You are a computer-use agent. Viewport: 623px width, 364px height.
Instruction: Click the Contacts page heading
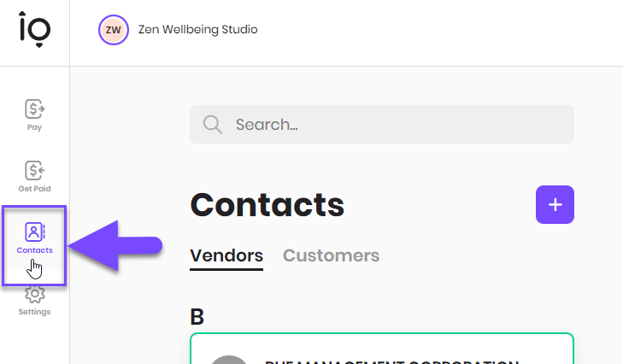click(267, 205)
